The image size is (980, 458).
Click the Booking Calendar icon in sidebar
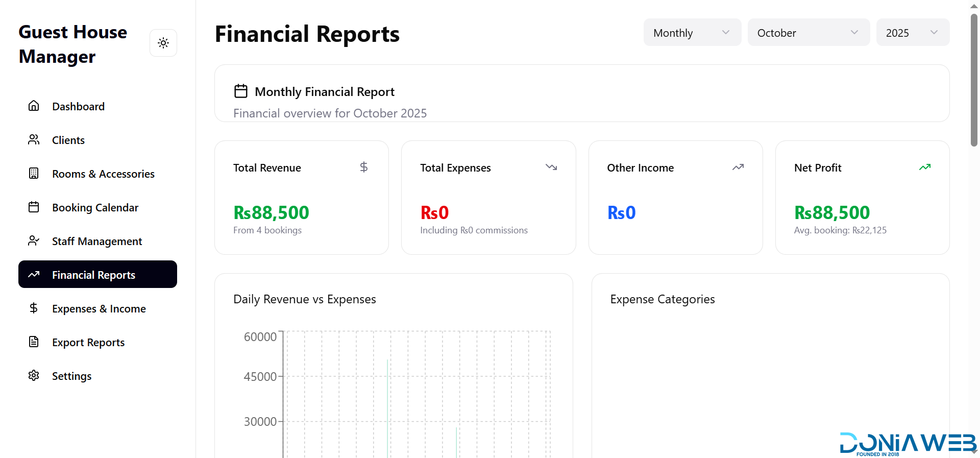pos(34,207)
